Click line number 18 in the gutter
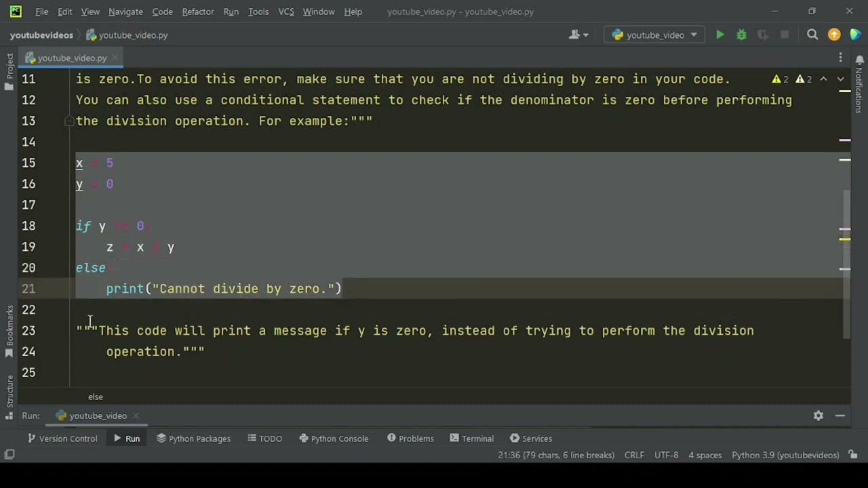The image size is (868, 488). (28, 226)
